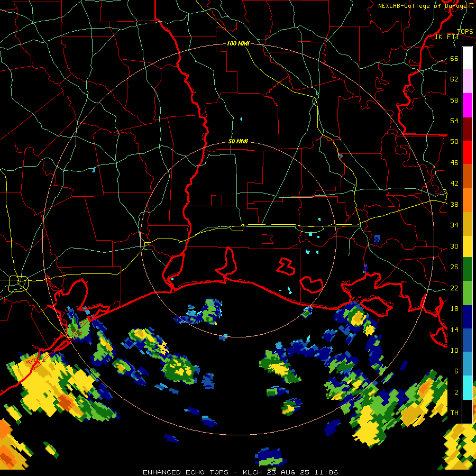This screenshot has width=476, height=476.
Task: Select the magenta legend color swatch
Action: (x=467, y=105)
